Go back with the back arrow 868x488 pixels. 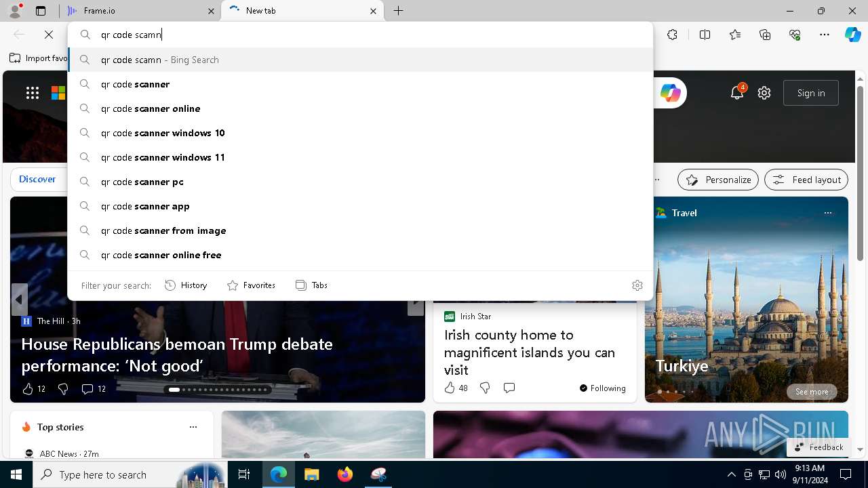pos(19,35)
